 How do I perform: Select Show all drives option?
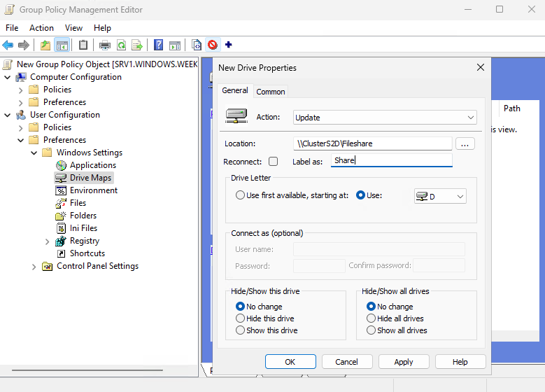(371, 330)
